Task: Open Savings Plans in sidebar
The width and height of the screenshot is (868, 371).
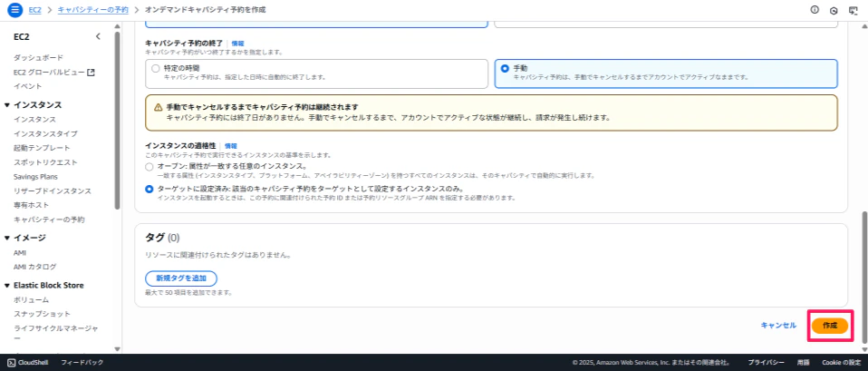Action: [x=35, y=176]
